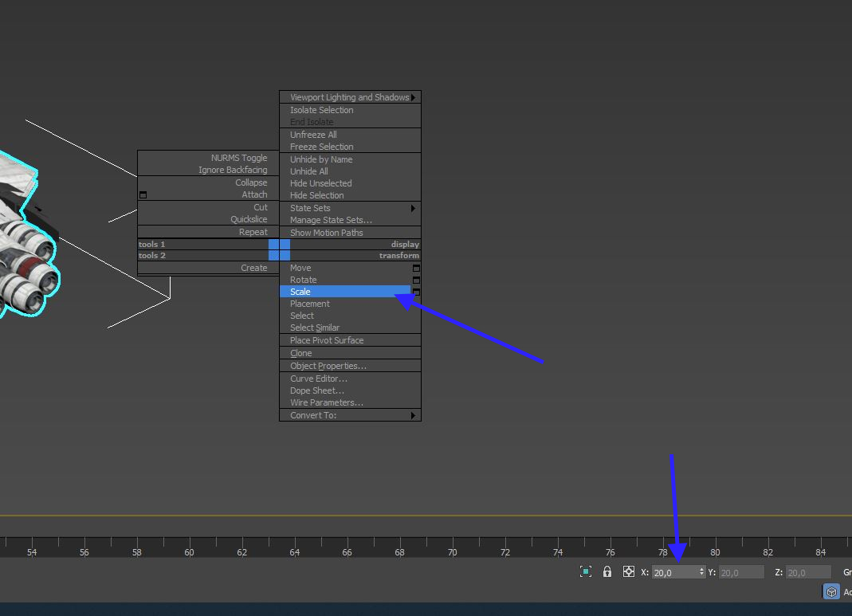Select Object Properties in the quad menu
This screenshot has width=852, height=616.
point(328,366)
